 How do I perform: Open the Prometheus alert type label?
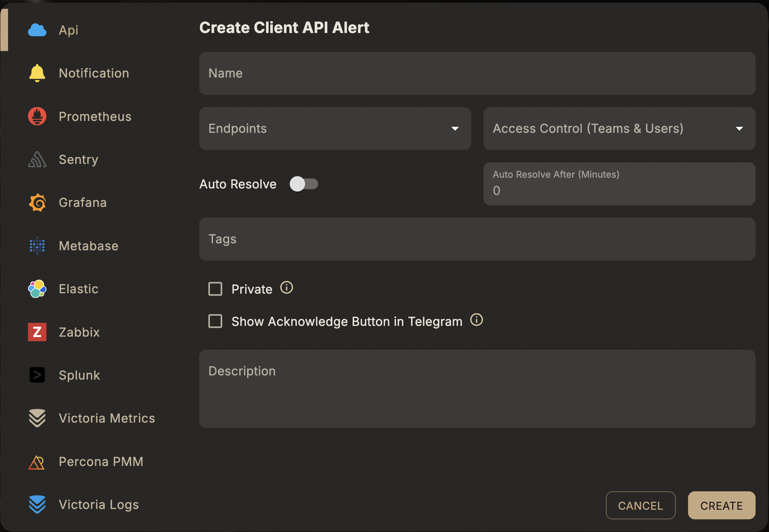click(x=95, y=116)
